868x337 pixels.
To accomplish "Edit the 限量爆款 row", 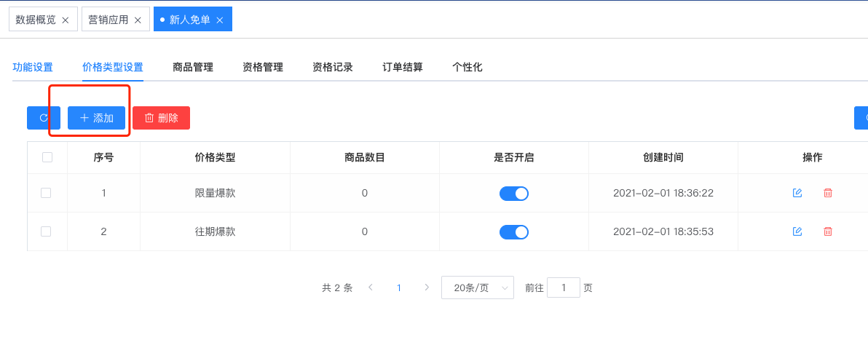I will click(x=797, y=193).
